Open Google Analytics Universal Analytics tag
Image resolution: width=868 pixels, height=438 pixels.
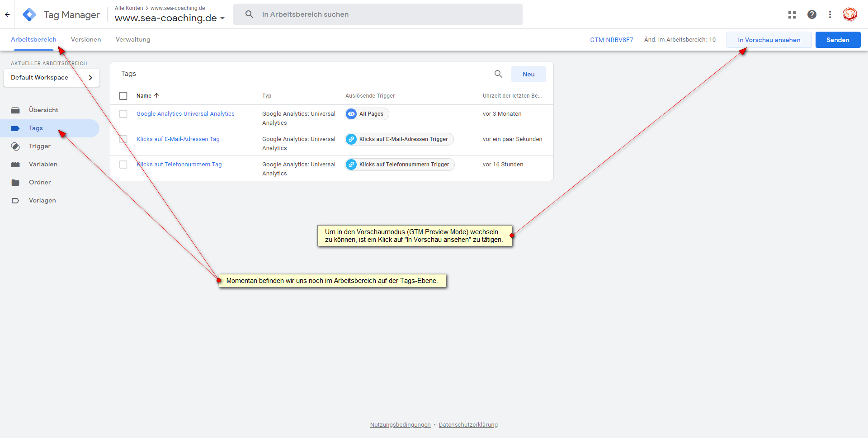point(185,114)
